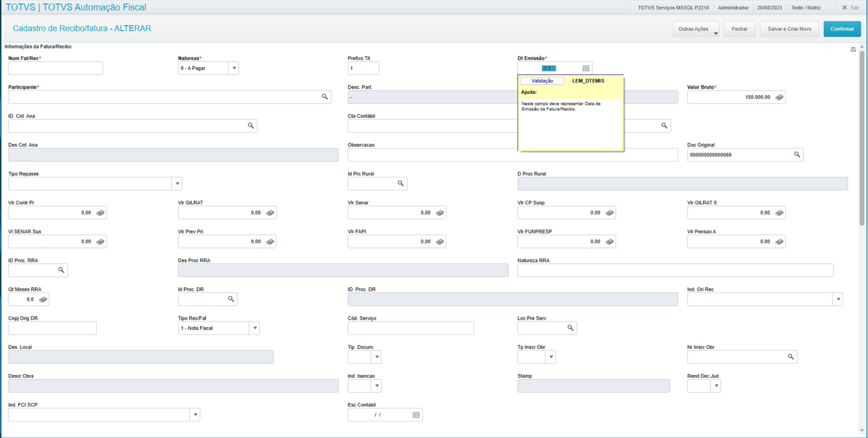
Task: Open calculator icon for Vlr CP Susp.
Action: coord(610,212)
